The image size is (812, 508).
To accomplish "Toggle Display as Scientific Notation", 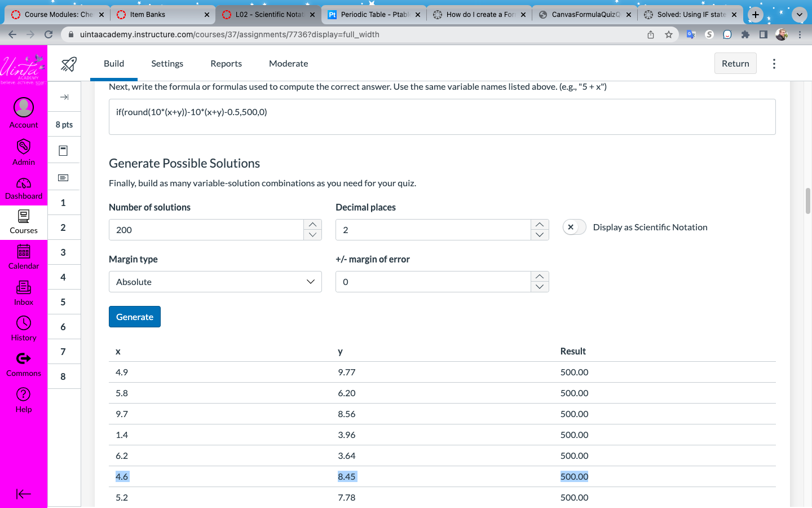I will (574, 227).
